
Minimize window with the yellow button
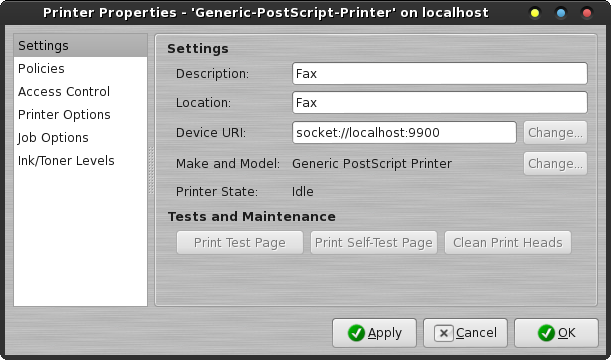(x=535, y=13)
